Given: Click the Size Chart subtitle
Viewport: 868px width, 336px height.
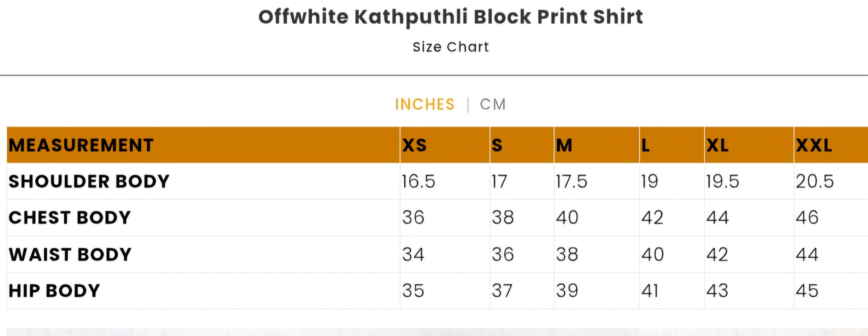Looking at the screenshot, I should coord(451,47).
